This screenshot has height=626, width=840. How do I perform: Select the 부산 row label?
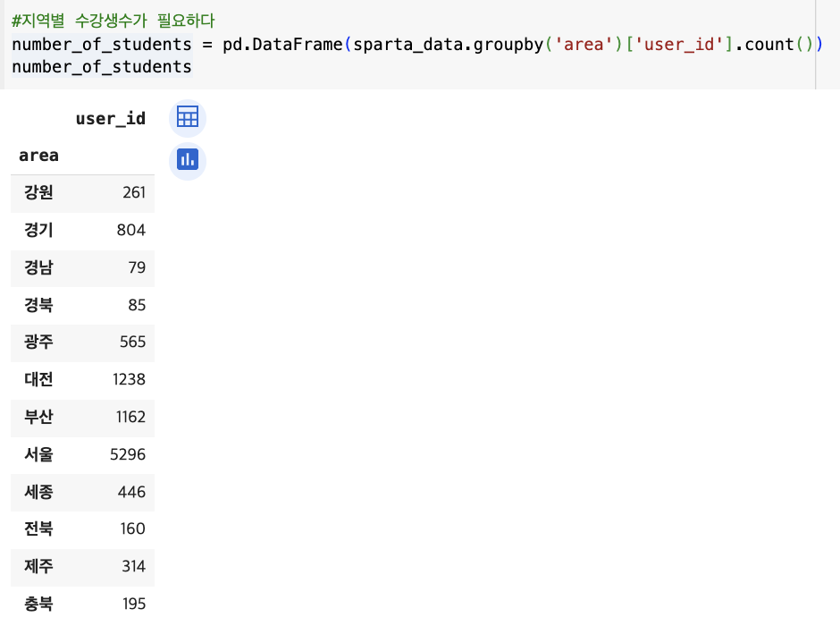coord(38,417)
